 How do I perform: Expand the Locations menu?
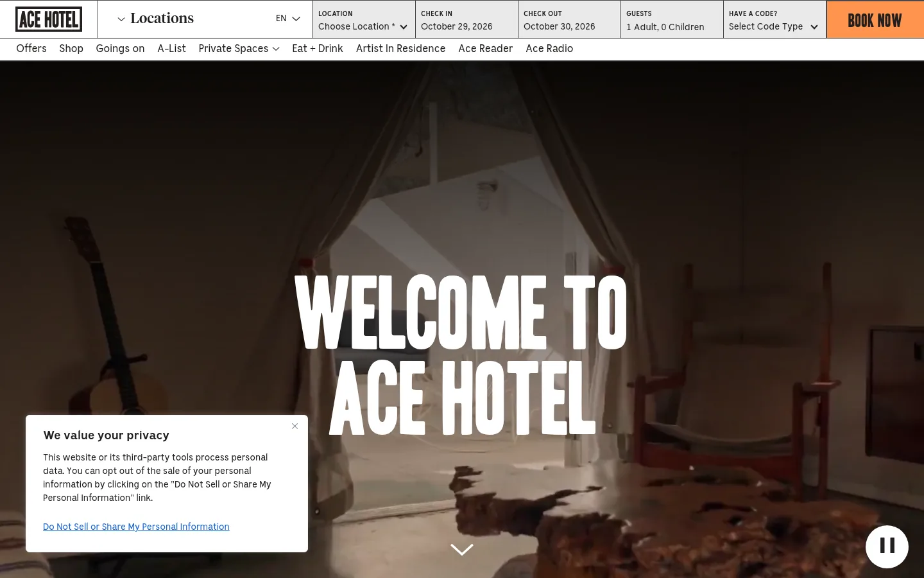point(155,19)
